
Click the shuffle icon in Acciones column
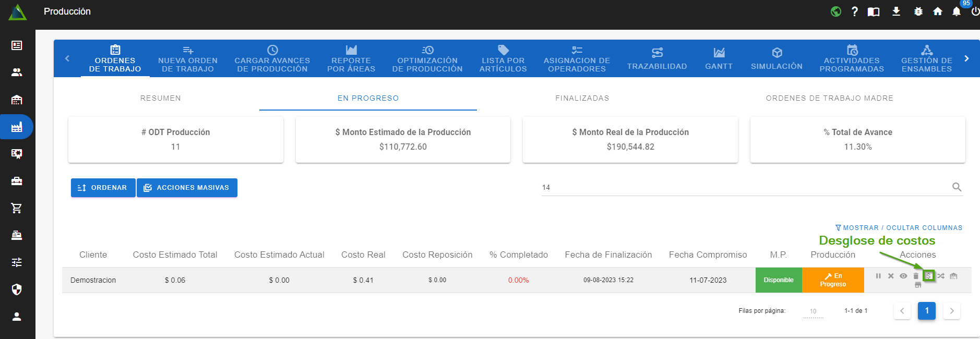point(941,276)
